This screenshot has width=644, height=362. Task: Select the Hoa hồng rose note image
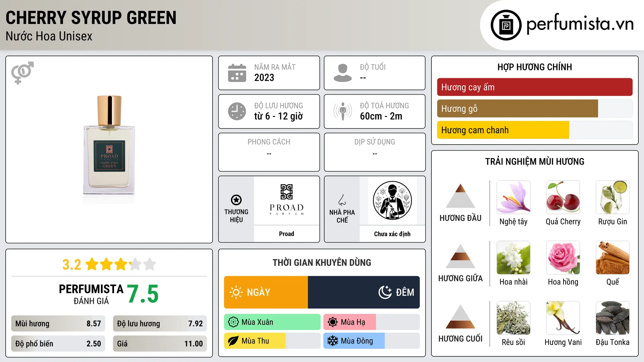click(x=563, y=258)
